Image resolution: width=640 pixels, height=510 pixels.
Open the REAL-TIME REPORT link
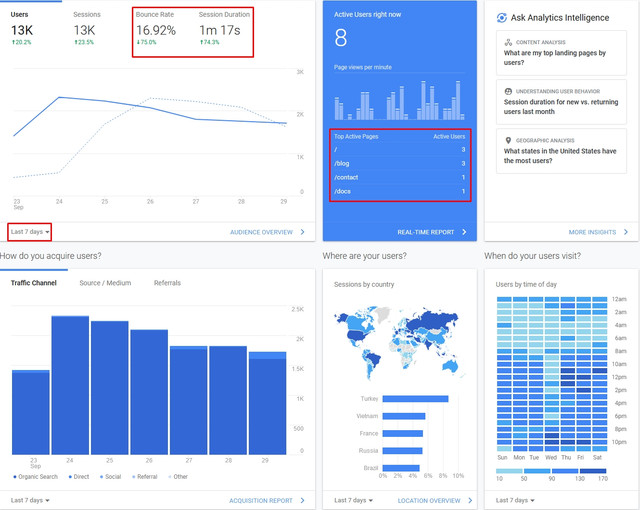coord(426,232)
